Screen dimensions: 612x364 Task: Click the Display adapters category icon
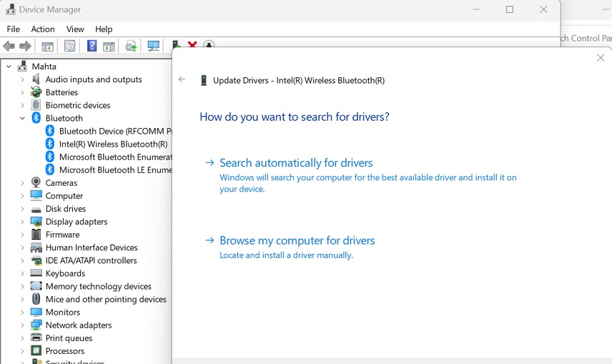pos(36,222)
